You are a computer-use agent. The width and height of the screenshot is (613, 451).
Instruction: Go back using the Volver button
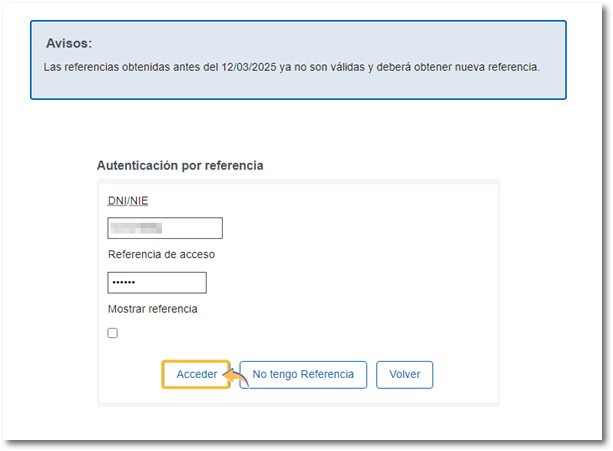(x=404, y=374)
